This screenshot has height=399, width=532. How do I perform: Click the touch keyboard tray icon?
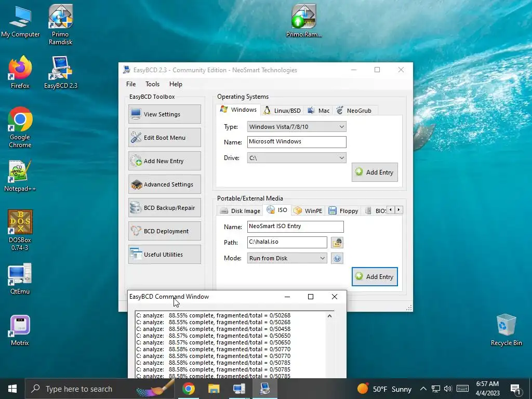(462, 389)
